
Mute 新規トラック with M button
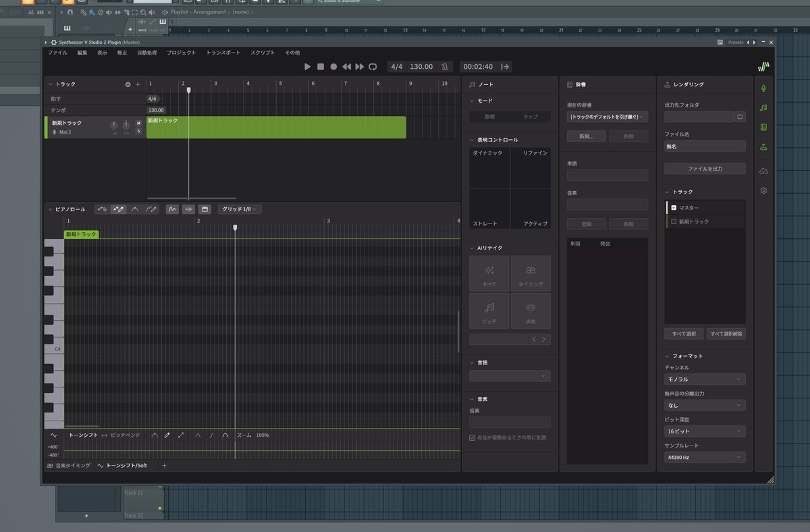(x=138, y=123)
